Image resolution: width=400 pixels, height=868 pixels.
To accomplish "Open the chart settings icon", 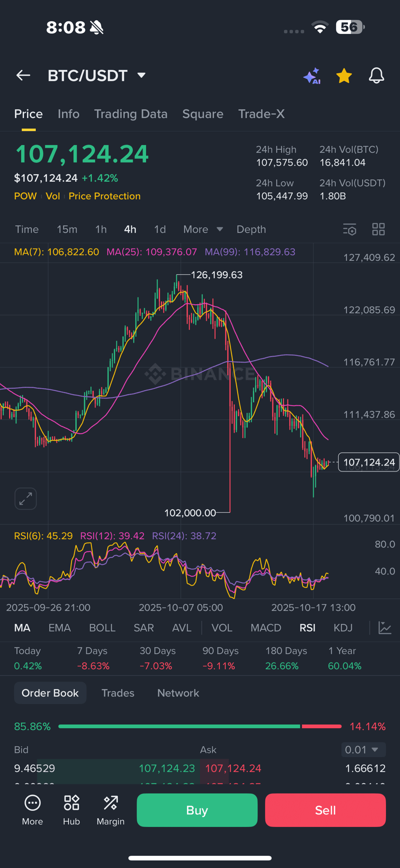I will point(350,229).
